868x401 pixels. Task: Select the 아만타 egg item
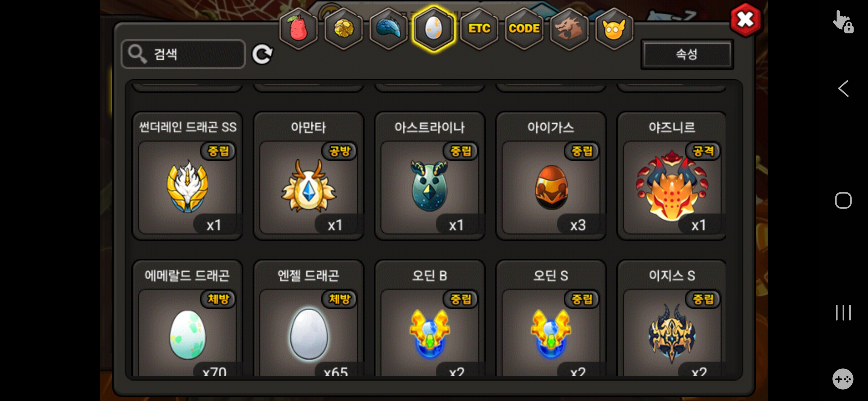click(x=308, y=176)
